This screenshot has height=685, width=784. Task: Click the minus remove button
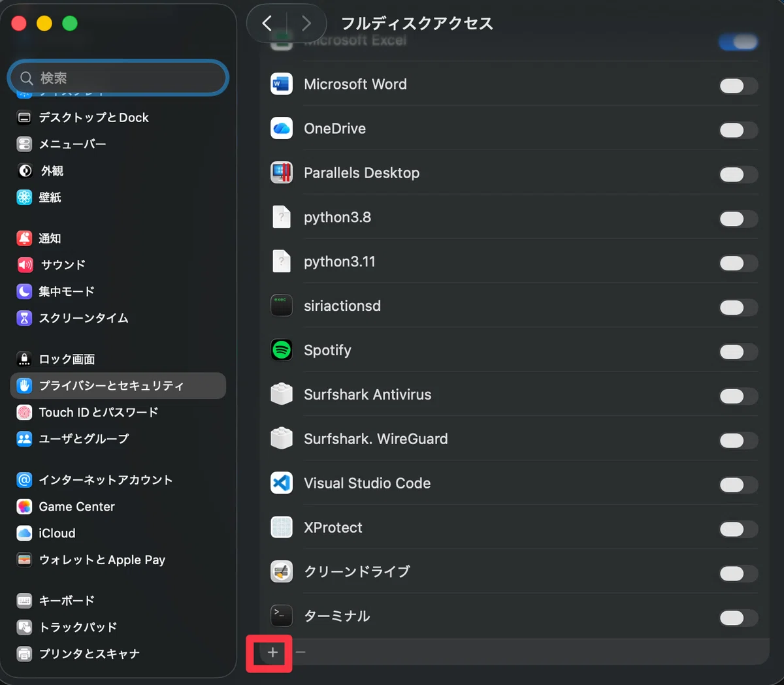click(x=301, y=652)
